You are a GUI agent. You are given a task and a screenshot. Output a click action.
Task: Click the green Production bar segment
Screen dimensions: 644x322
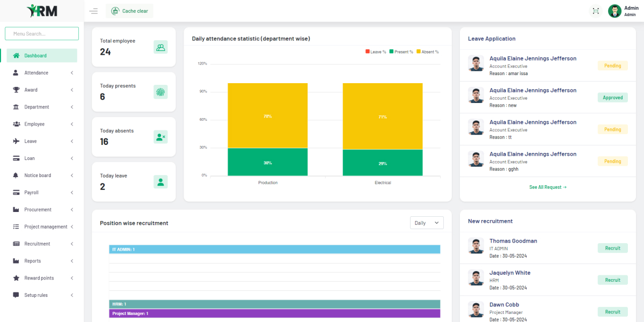point(267,162)
